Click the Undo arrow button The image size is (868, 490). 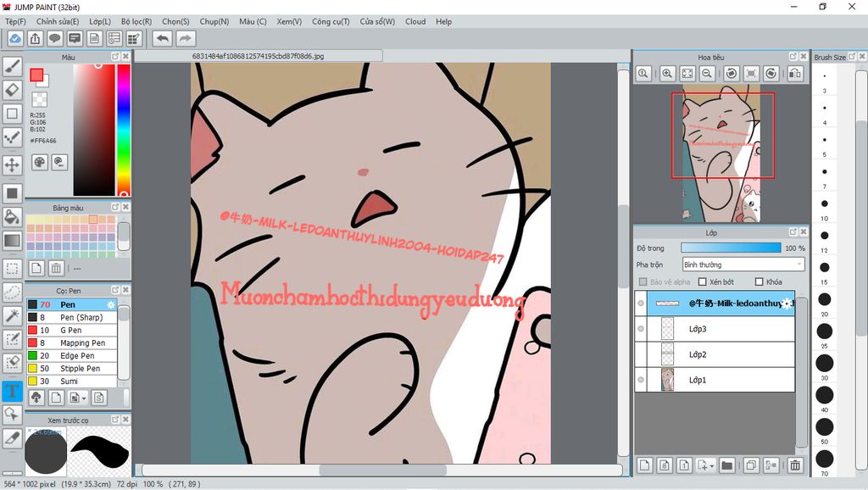tap(163, 39)
